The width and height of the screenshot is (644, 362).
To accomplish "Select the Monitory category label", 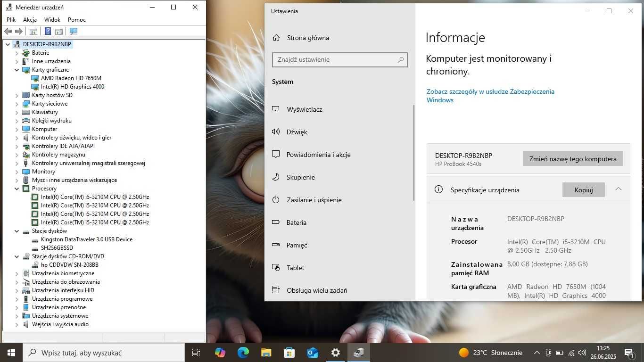I will (43, 172).
